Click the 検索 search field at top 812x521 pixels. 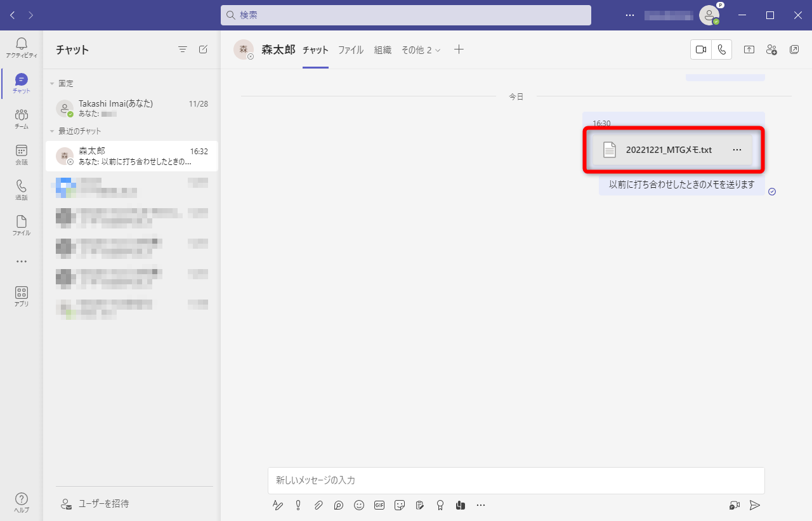[406, 15]
